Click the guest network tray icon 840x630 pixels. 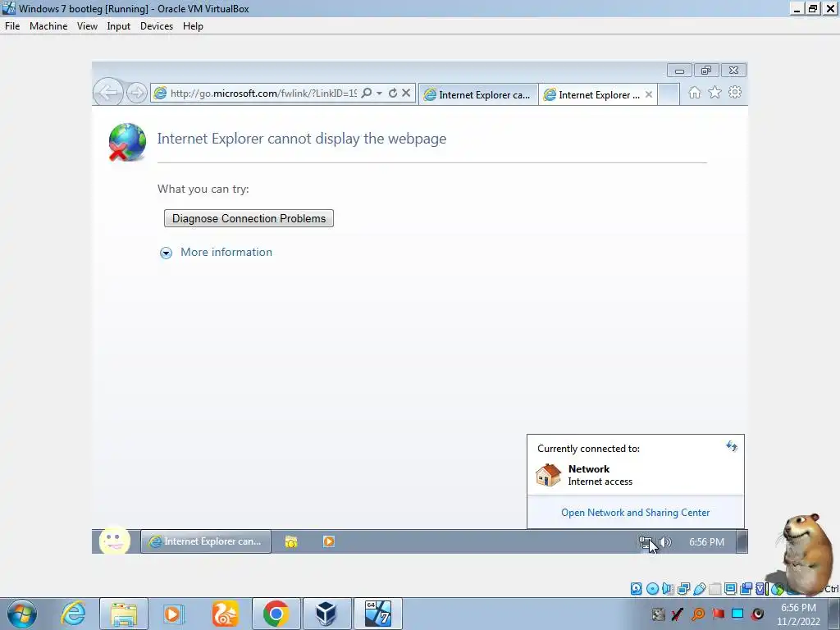(x=646, y=542)
